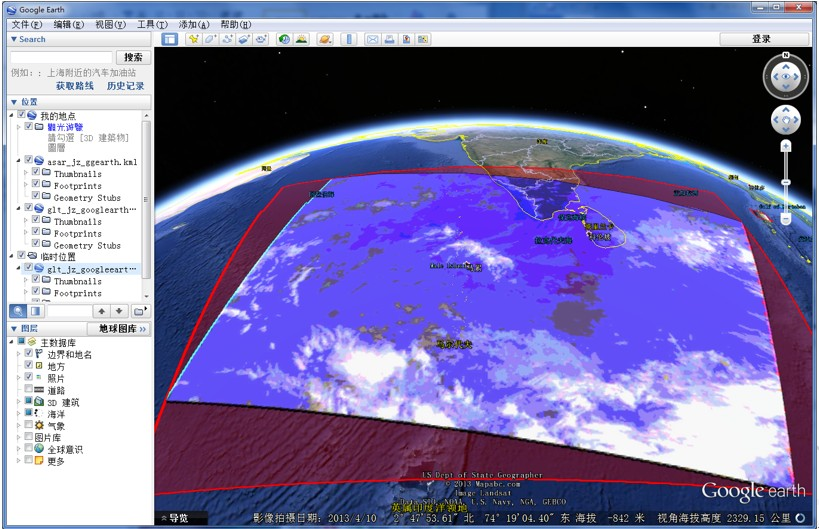Open the 编辑(E) menu

tap(68, 25)
